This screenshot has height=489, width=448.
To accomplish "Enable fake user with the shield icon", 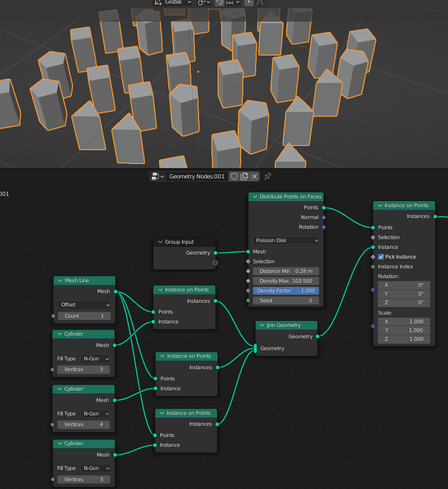I will (x=235, y=176).
